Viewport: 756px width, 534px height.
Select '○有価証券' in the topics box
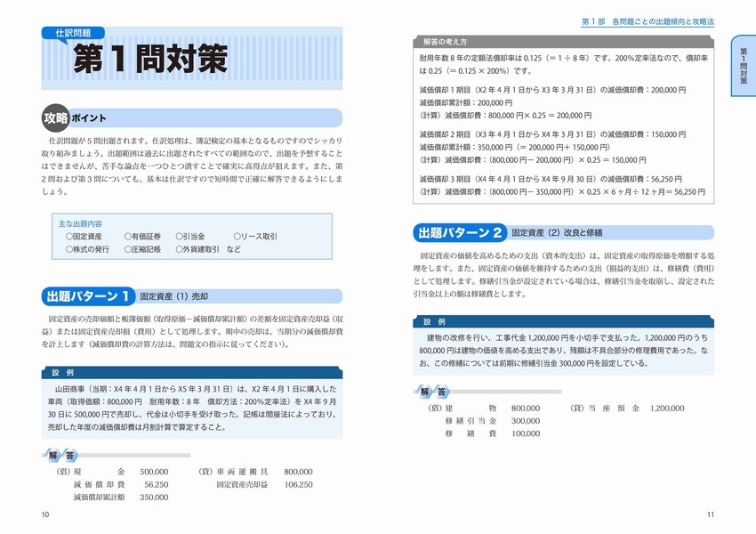click(142, 237)
